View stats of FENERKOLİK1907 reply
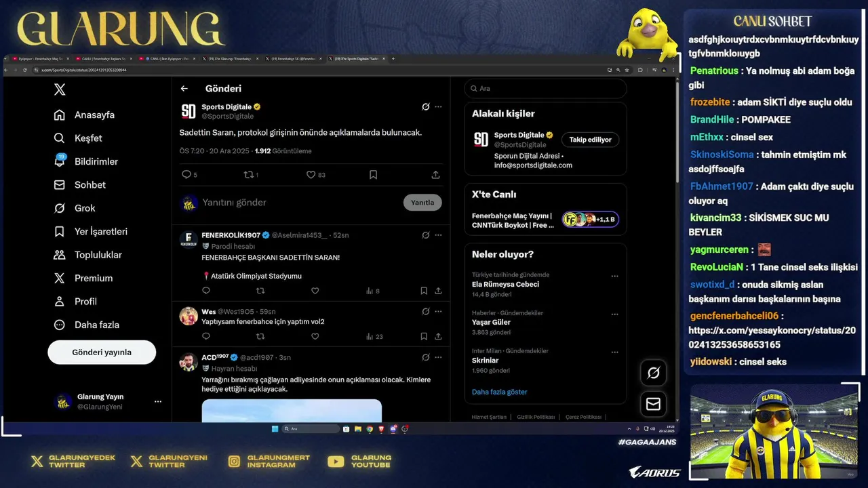 click(x=372, y=291)
